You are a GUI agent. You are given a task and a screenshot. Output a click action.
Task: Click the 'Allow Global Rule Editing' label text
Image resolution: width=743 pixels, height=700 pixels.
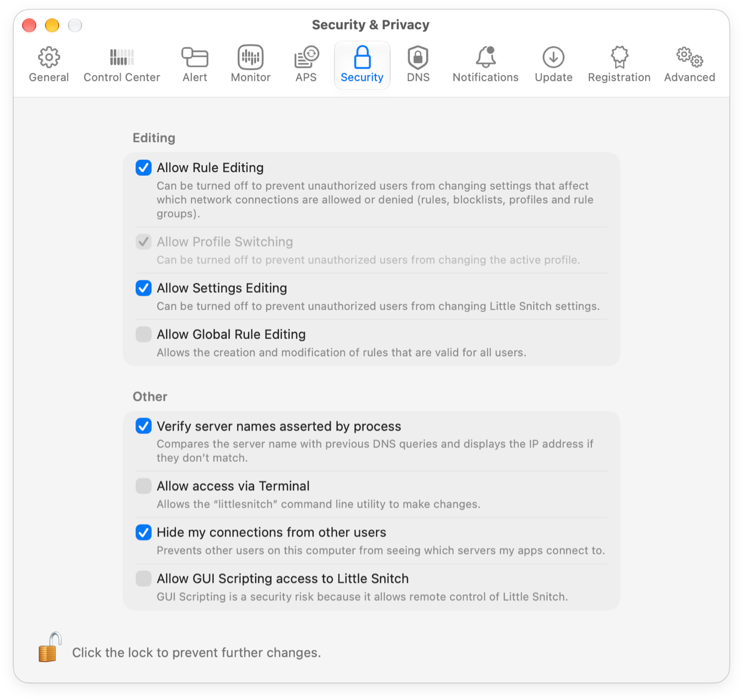231,335
